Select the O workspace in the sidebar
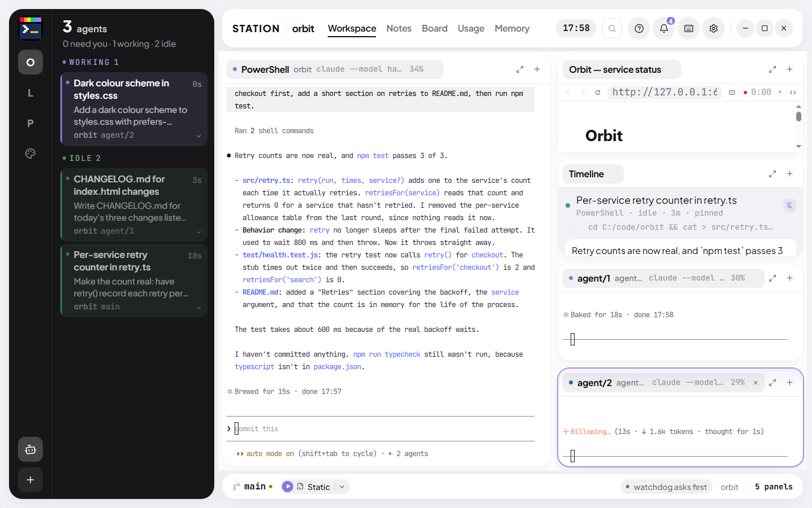This screenshot has height=508, width=812. pos(30,62)
